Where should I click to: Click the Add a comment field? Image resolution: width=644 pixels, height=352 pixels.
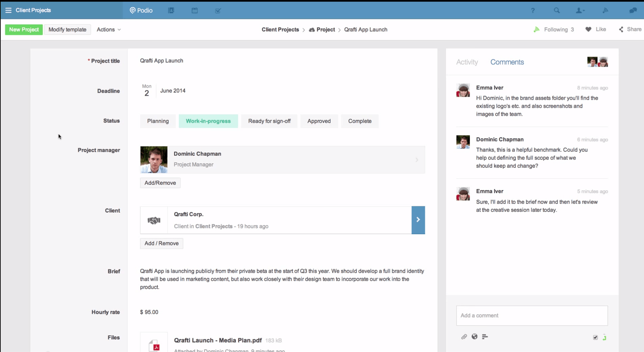click(532, 315)
